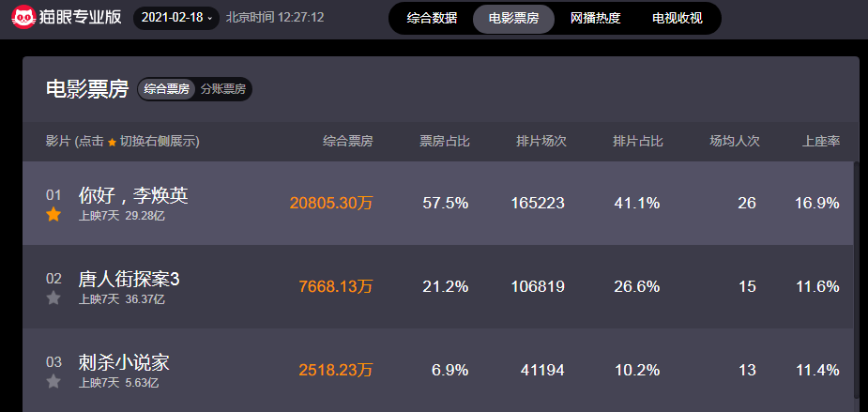Click the 综合票房 column header
Screen dimensions: 868x412
point(348,141)
